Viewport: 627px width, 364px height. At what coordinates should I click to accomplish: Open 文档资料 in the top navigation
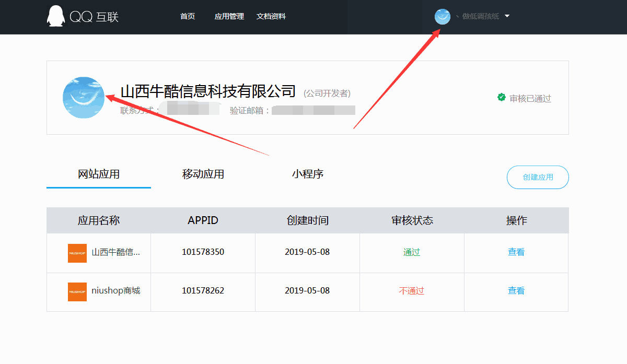click(271, 16)
